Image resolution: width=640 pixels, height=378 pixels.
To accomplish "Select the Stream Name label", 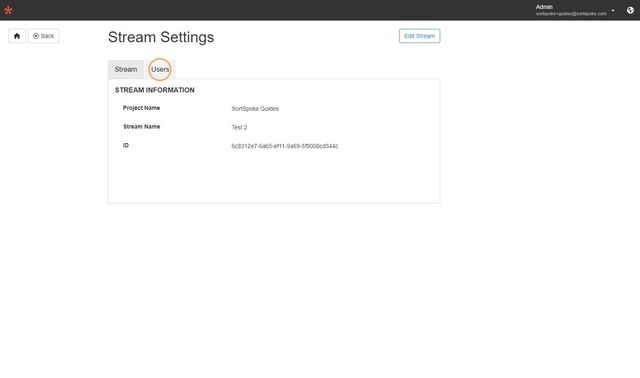I will click(x=142, y=127).
